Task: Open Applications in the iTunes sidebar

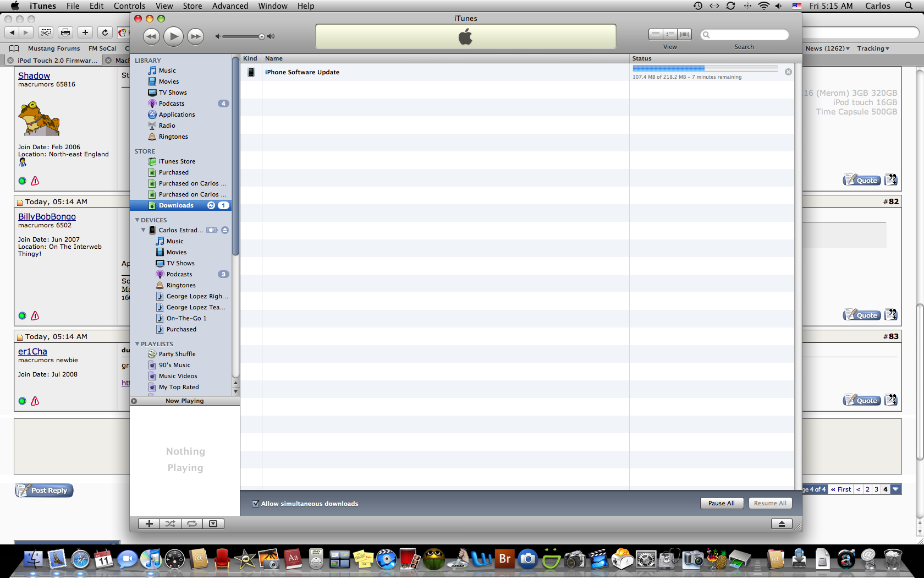Action: coord(177,114)
